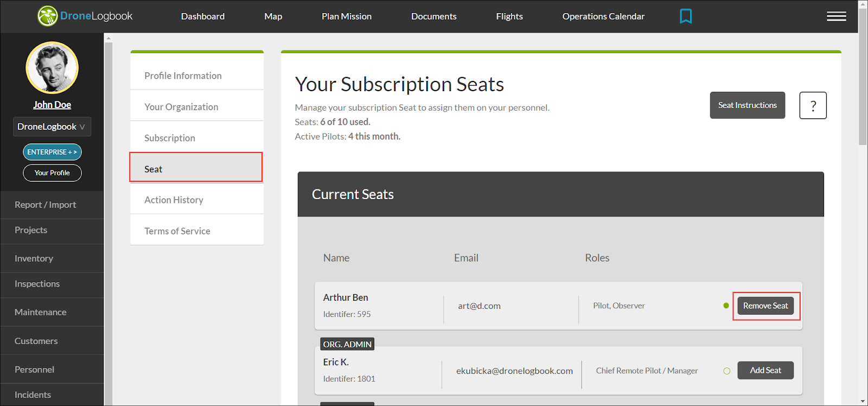868x406 pixels.
Task: Open Terms of Service tab
Action: [197, 231]
